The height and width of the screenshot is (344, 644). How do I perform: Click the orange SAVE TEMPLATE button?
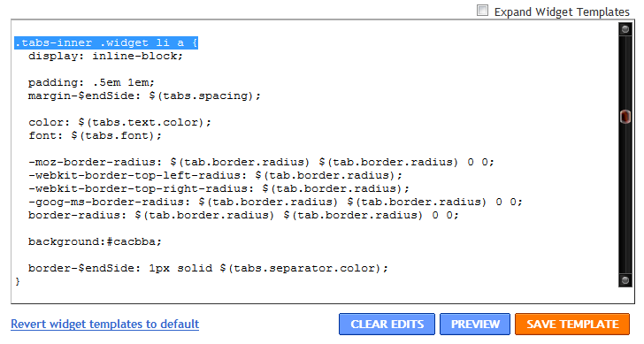(572, 325)
